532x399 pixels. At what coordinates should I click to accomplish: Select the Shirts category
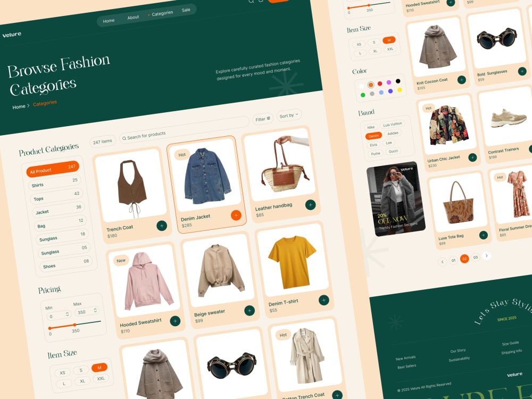point(55,182)
